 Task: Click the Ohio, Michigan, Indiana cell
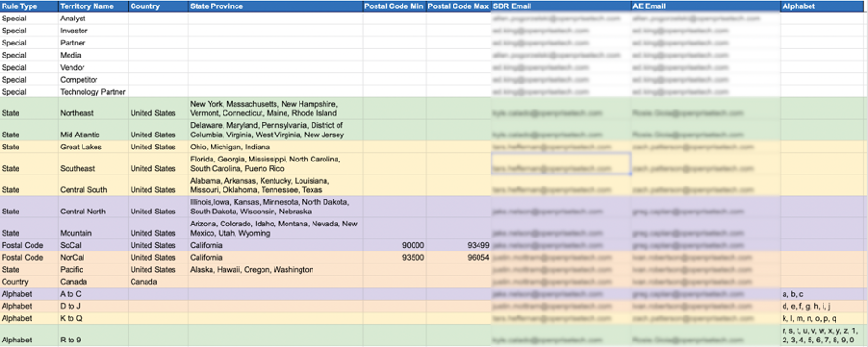[x=275, y=148]
